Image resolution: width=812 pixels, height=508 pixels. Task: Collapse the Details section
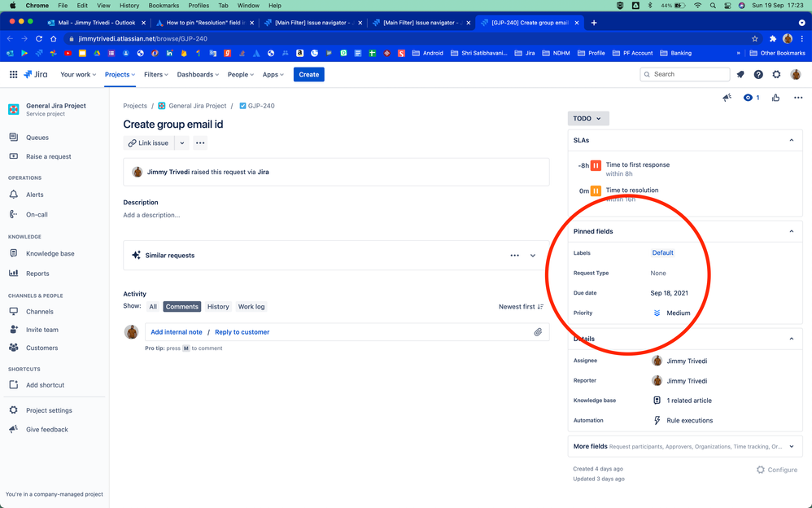pyautogui.click(x=792, y=339)
